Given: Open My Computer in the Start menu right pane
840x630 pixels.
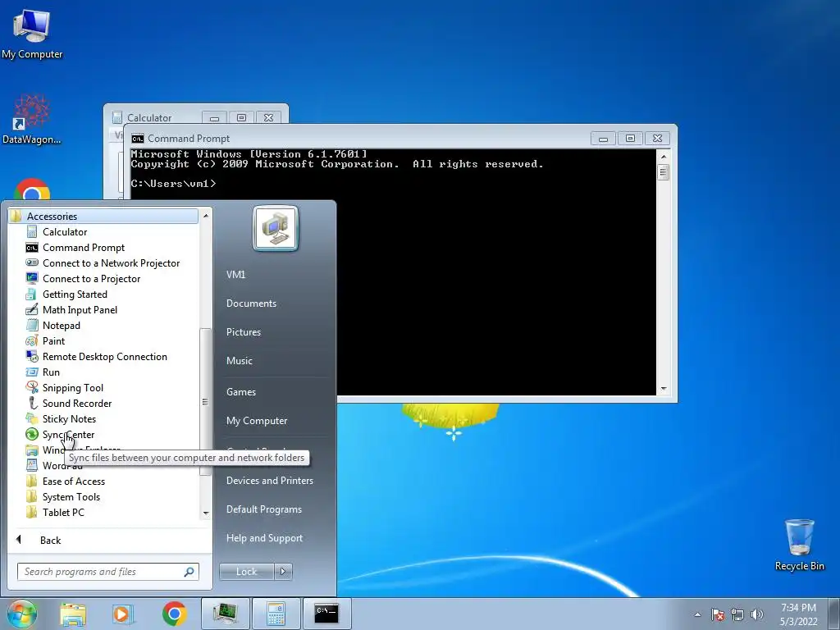Looking at the screenshot, I should coord(257,421).
